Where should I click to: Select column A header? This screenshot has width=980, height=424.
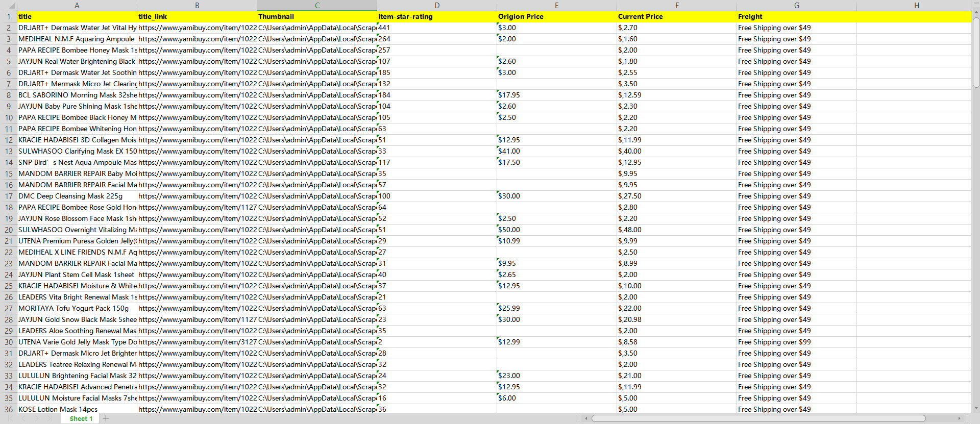[77, 6]
